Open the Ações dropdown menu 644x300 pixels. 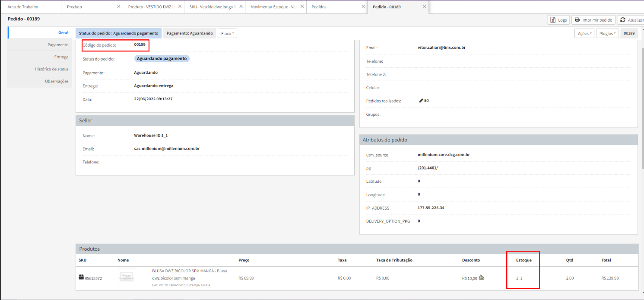pos(584,33)
